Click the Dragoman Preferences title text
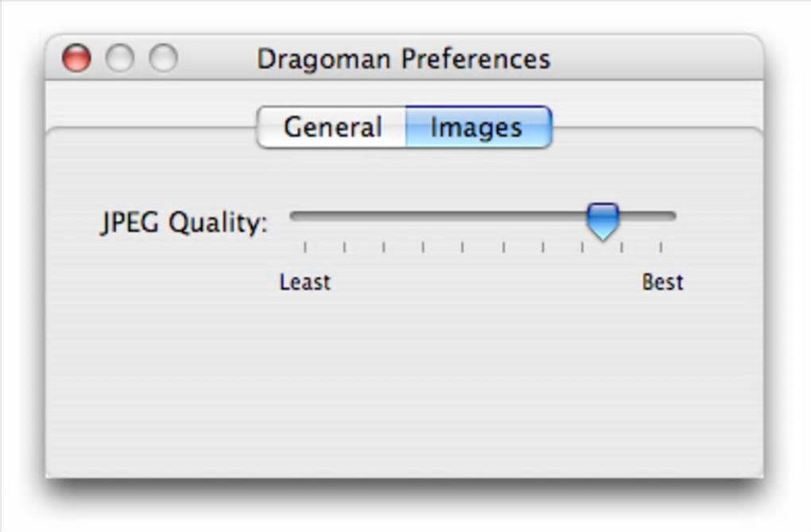This screenshot has height=532, width=811. pyautogui.click(x=403, y=59)
